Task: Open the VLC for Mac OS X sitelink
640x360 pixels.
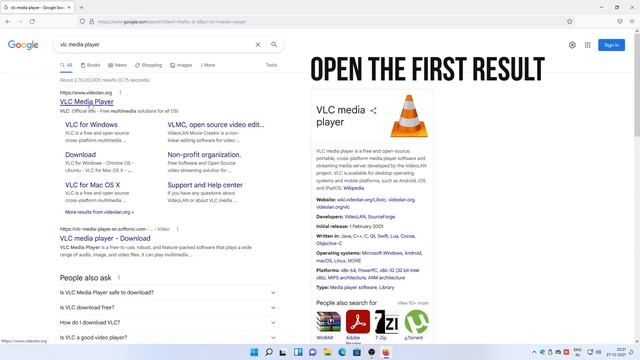Action: click(x=92, y=185)
